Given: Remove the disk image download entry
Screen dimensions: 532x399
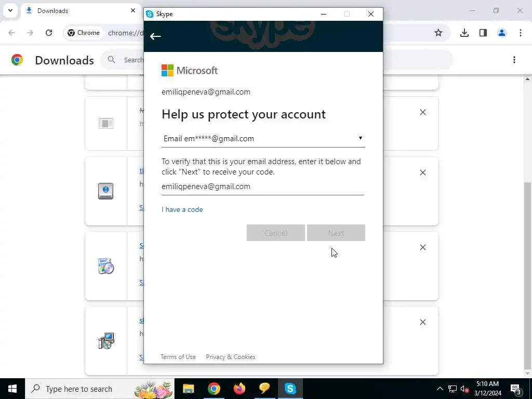Looking at the screenshot, I should pyautogui.click(x=422, y=172).
